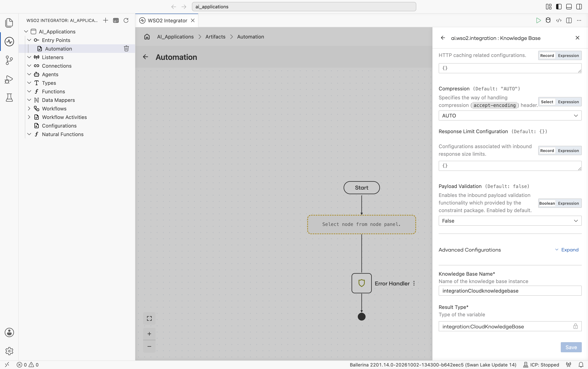Set Payload Validation to Expression mode

tap(568, 203)
